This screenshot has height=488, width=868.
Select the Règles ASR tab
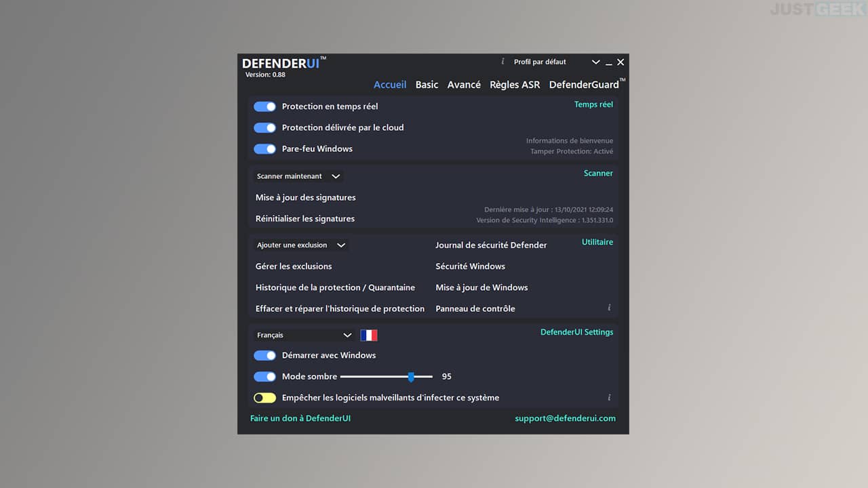click(515, 85)
